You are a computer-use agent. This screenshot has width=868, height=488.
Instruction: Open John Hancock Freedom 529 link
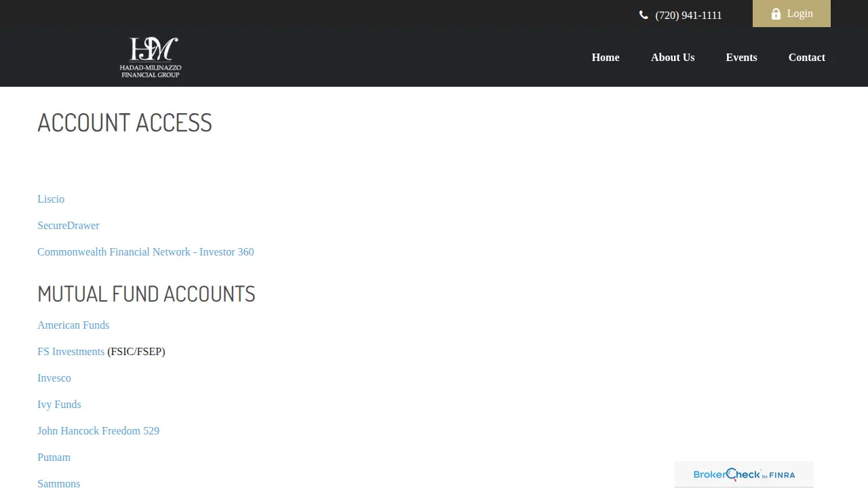tap(98, 430)
